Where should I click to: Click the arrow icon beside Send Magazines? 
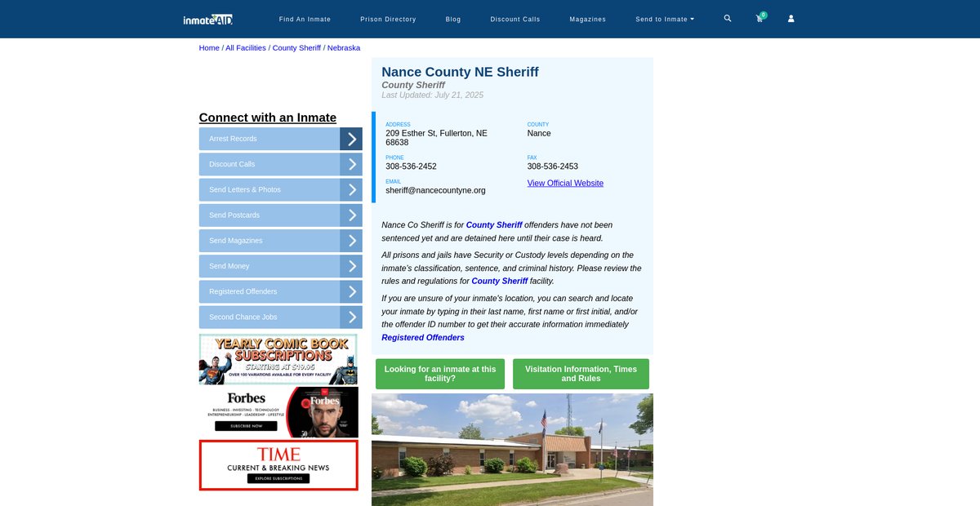click(351, 241)
